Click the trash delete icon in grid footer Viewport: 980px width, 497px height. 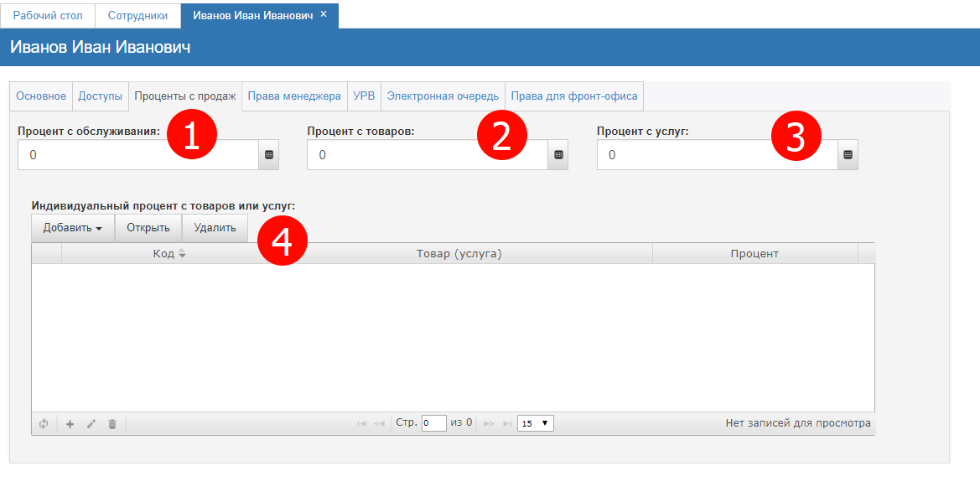point(112,424)
